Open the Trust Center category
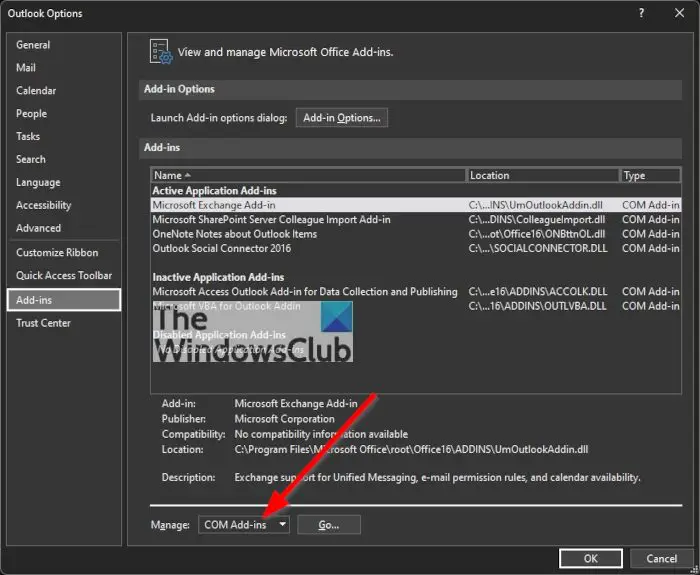The height and width of the screenshot is (575, 700). click(43, 323)
